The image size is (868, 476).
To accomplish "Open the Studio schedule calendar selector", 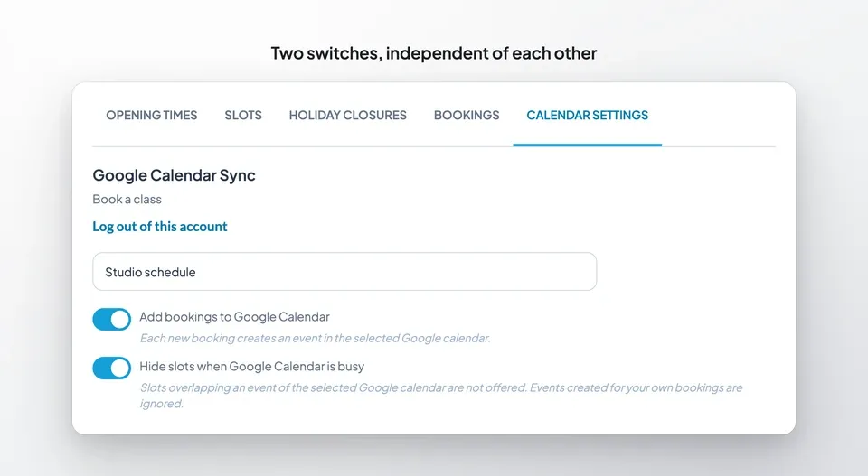I will click(344, 272).
